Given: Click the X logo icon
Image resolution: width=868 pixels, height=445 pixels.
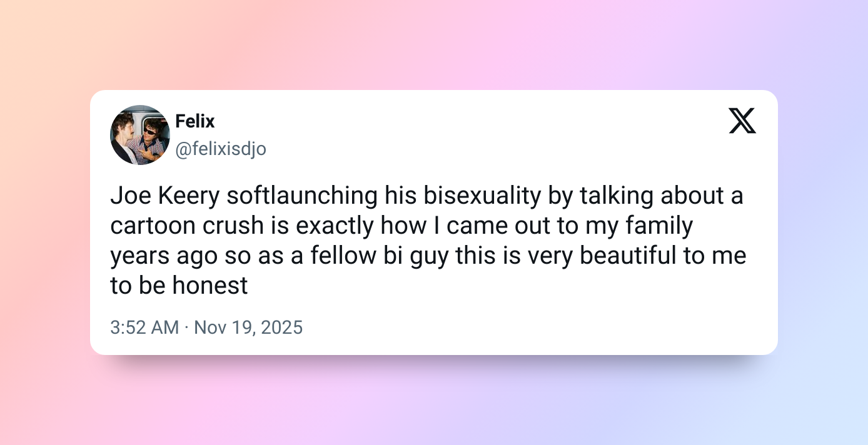Looking at the screenshot, I should [742, 121].
